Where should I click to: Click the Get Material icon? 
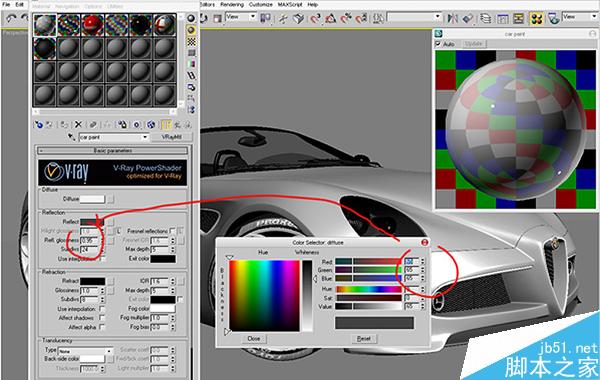(x=39, y=125)
